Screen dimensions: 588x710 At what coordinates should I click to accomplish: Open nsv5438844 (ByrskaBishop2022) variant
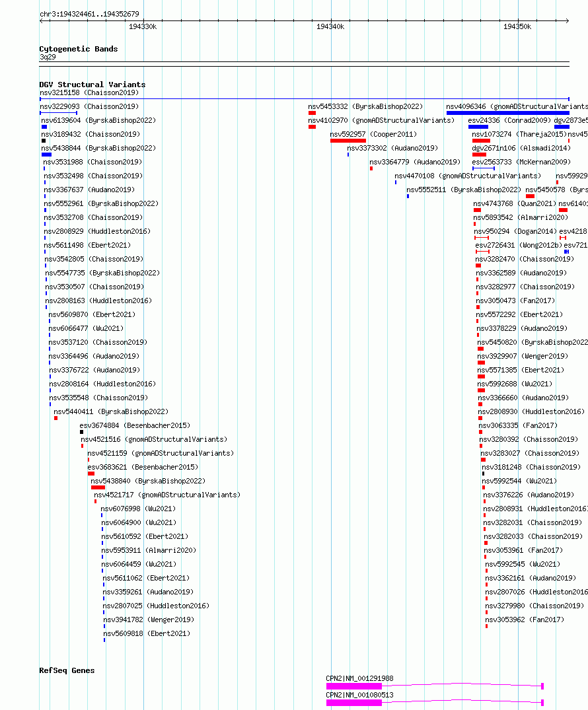pyautogui.click(x=98, y=148)
